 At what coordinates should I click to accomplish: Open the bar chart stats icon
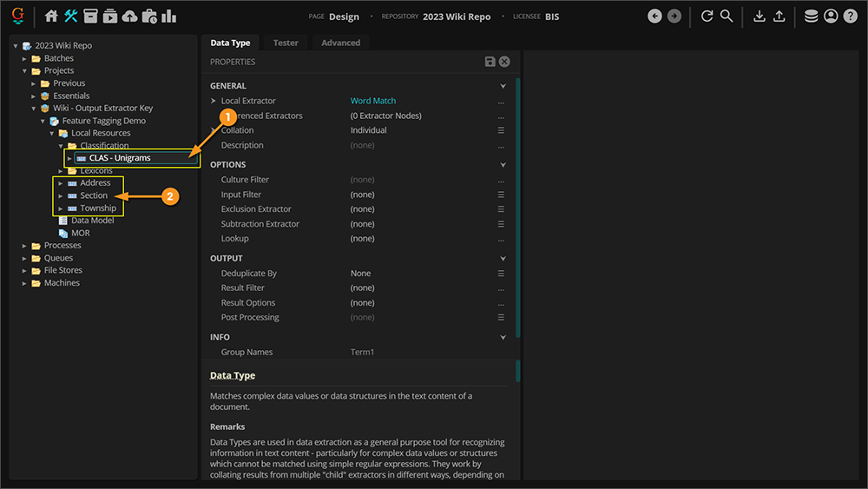[x=168, y=16]
